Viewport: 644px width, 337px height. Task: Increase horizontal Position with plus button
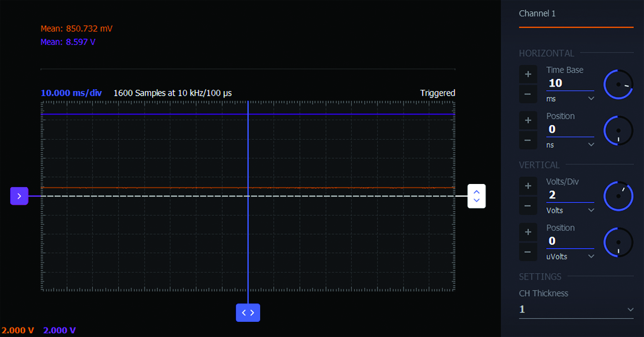click(528, 120)
